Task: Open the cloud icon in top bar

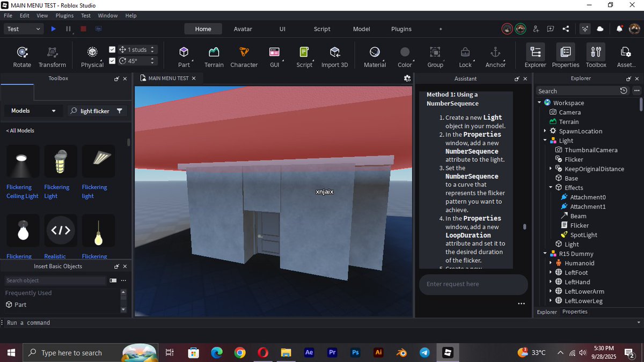Action: (x=600, y=29)
